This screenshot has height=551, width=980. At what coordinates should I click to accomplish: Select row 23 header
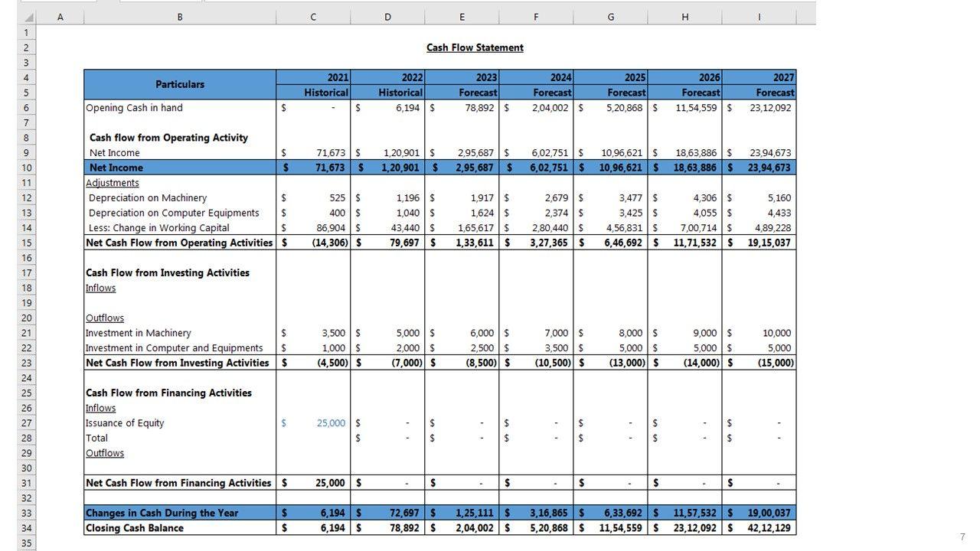(x=27, y=363)
